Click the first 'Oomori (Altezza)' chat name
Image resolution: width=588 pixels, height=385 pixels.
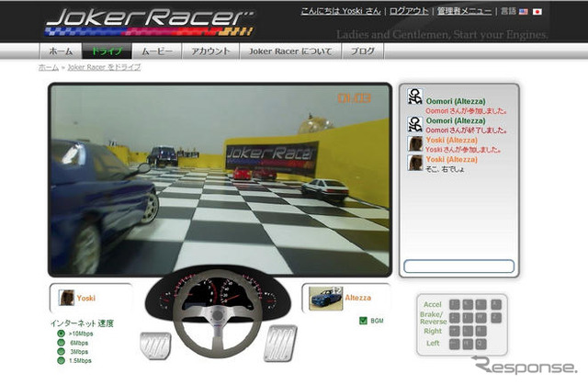456,101
